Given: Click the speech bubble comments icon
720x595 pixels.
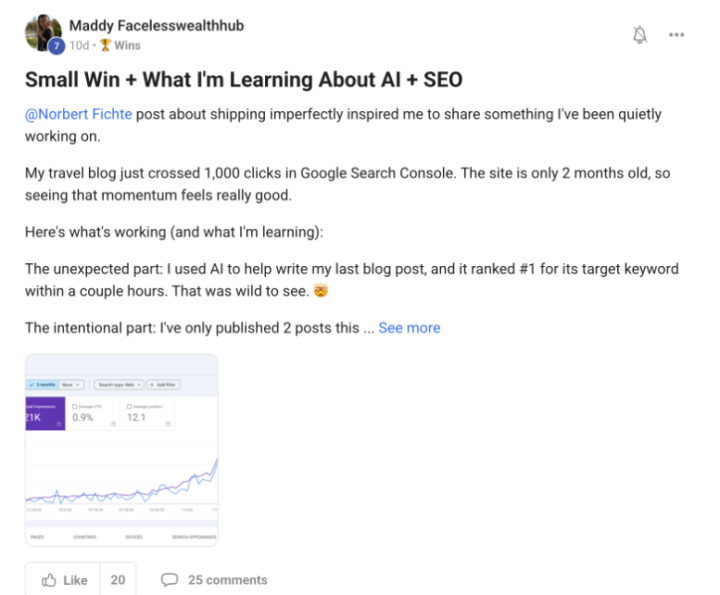Looking at the screenshot, I should click(x=170, y=580).
